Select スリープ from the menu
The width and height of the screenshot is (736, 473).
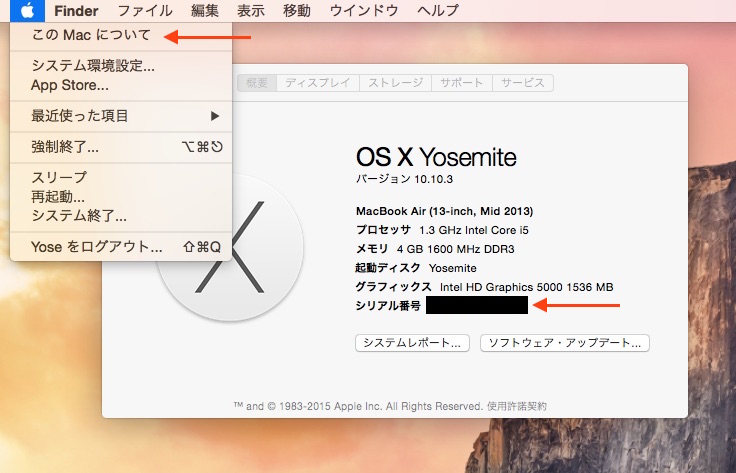tap(121, 177)
